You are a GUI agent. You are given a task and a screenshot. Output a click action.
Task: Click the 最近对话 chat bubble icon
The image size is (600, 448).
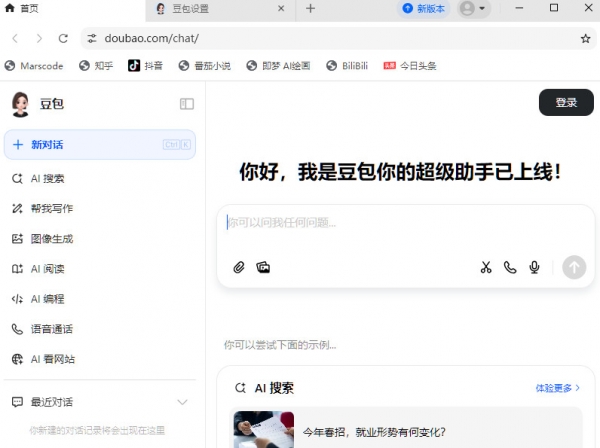coord(18,402)
